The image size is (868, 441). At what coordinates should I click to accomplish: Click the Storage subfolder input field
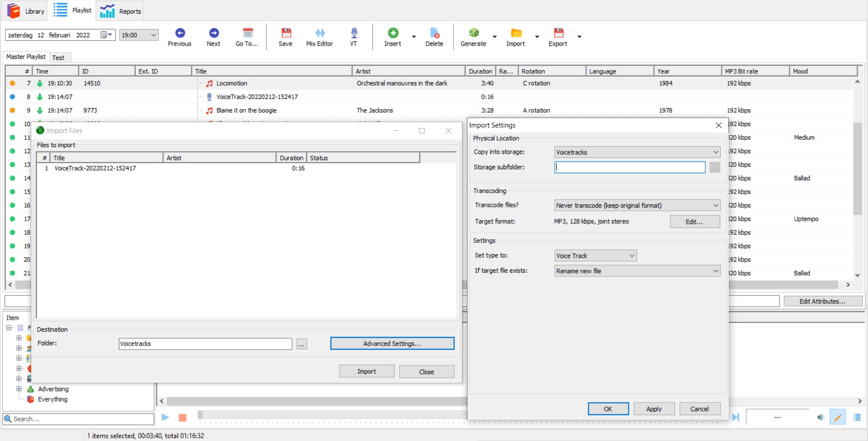pos(630,167)
